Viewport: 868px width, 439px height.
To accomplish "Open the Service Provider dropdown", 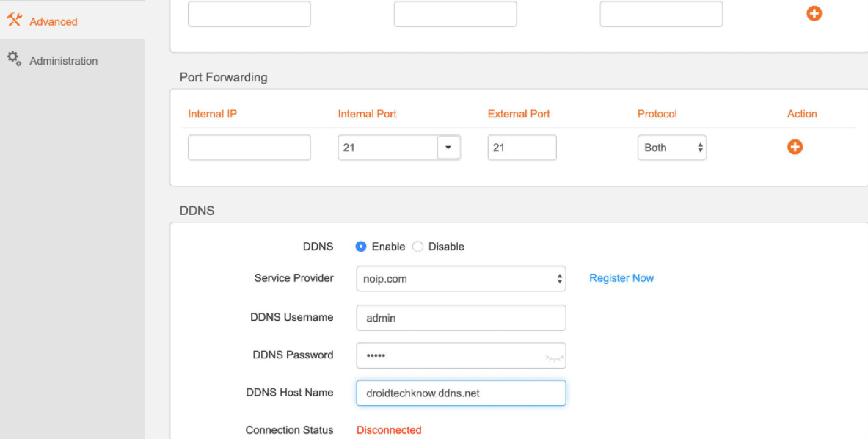I will pos(461,279).
